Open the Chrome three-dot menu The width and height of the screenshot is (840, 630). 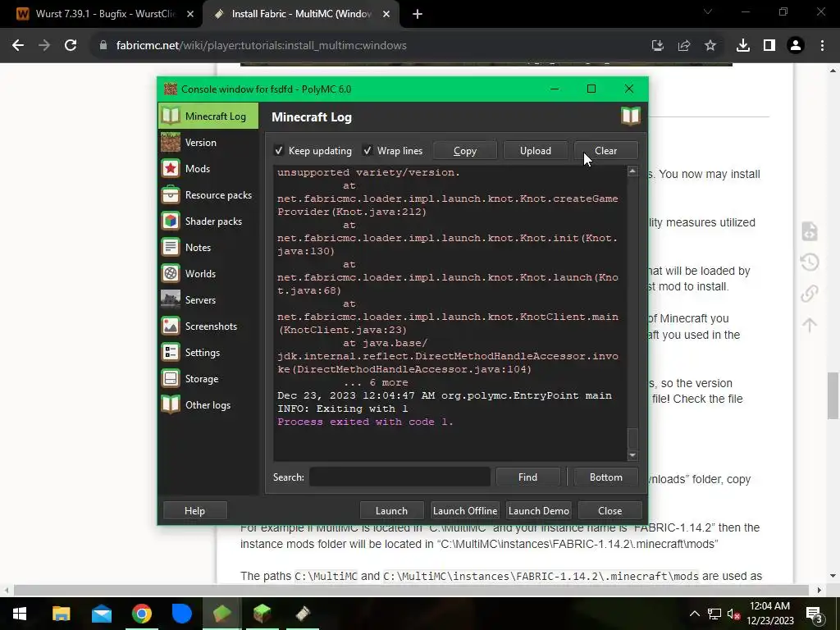822,46
